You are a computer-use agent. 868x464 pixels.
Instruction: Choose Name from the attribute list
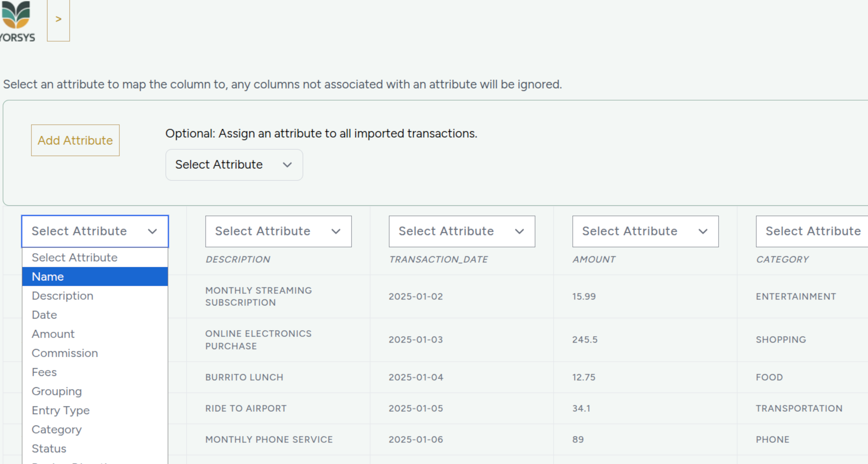95,277
